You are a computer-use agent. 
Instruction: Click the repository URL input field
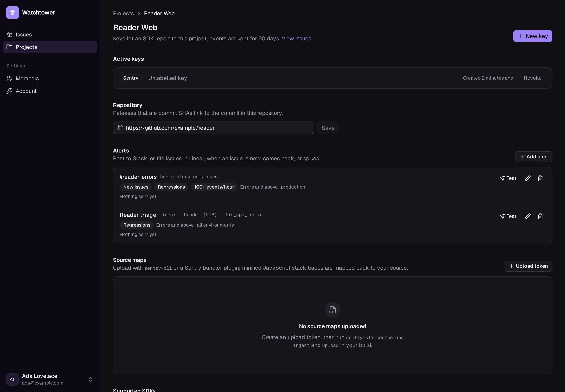click(214, 128)
